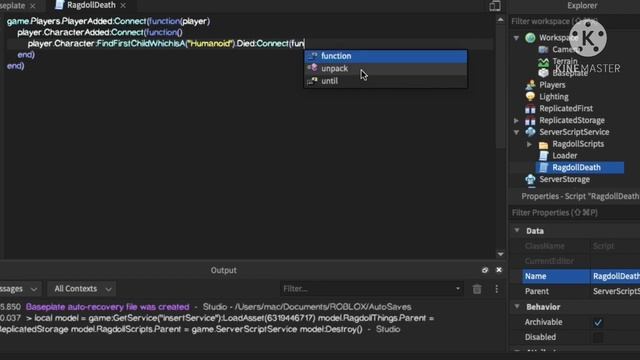Click the Filter workspace search field
The image size is (640, 360).
[x=575, y=21]
